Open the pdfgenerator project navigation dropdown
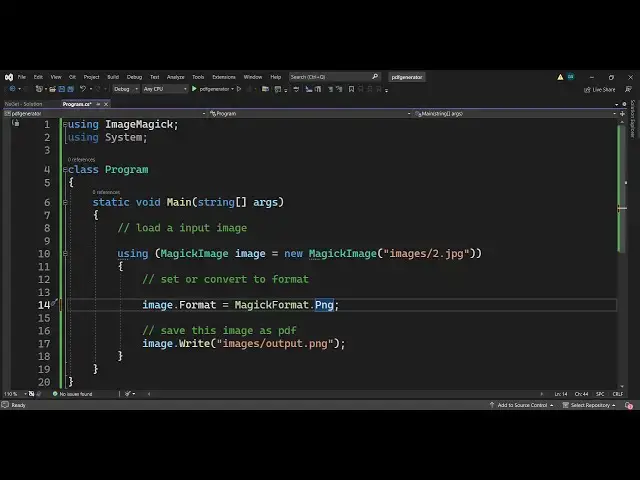Screen dimensions: 640x480 [104, 114]
